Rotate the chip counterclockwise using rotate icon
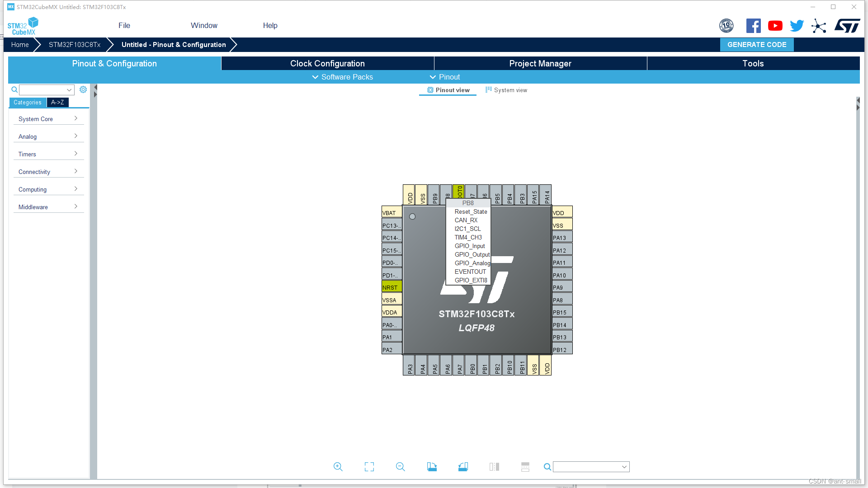Screen dimensions: 868x488 pyautogui.click(x=463, y=467)
